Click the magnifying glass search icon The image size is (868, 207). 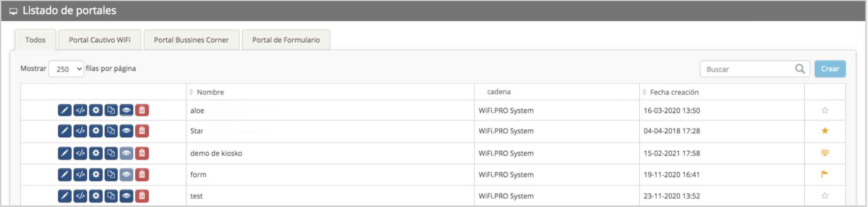pyautogui.click(x=800, y=69)
